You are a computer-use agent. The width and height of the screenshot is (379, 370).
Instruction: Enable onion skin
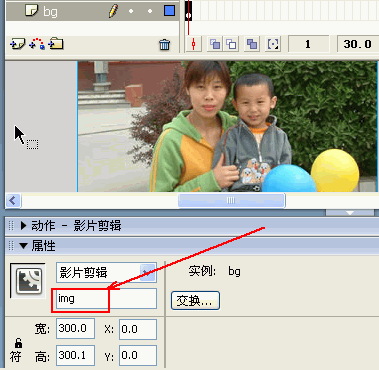pos(215,44)
